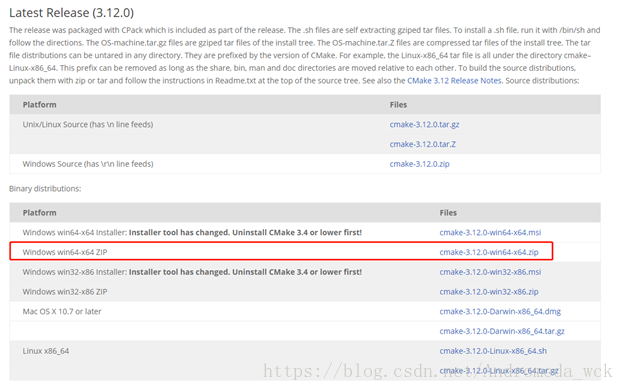The width and height of the screenshot is (624, 391).
Task: Click 'Windows win32-x86 ZIP' platform text
Action: tap(65, 292)
